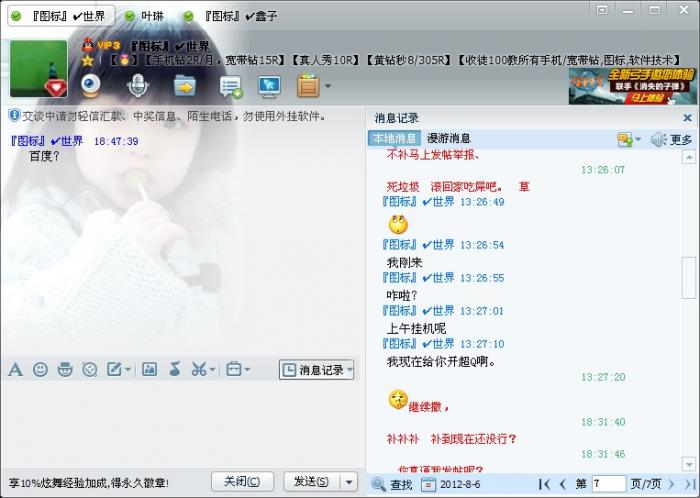Image resolution: width=700 pixels, height=498 pixels.
Task: Insert a picture into the message
Action: [149, 369]
